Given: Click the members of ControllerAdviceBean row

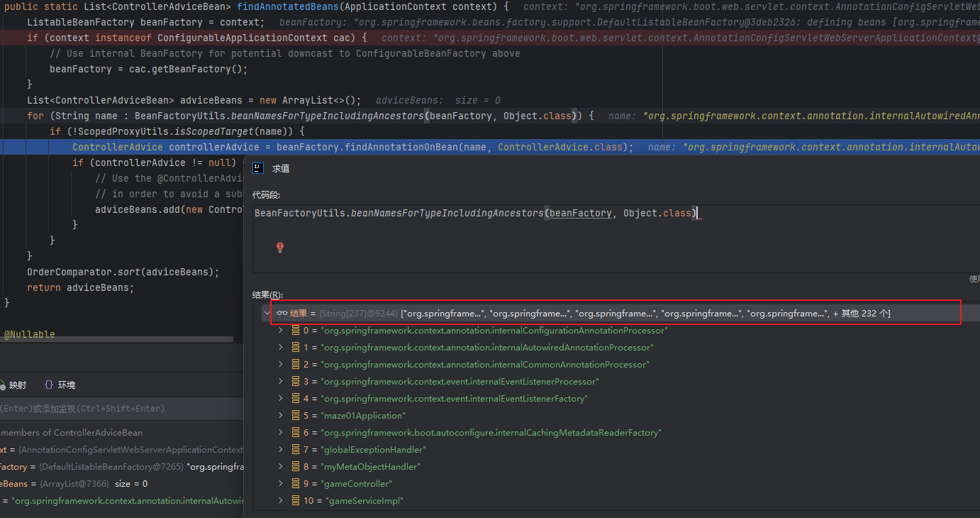Looking at the screenshot, I should point(122,432).
